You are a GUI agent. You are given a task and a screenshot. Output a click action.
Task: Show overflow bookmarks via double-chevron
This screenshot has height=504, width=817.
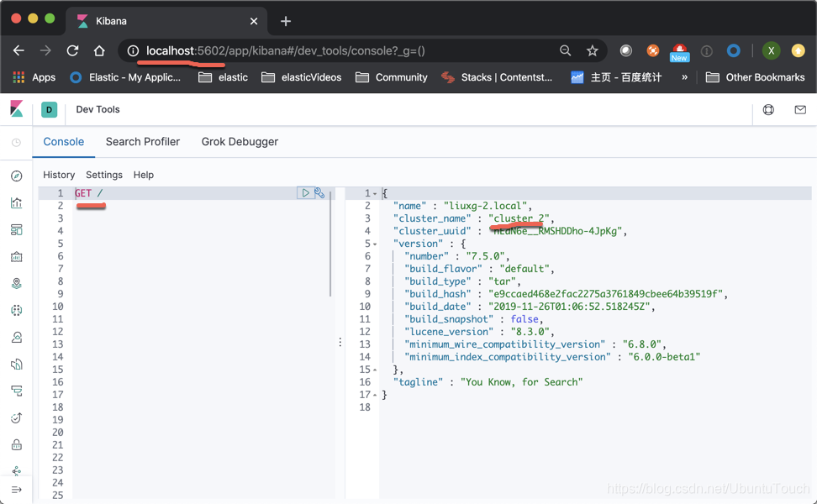(x=685, y=77)
